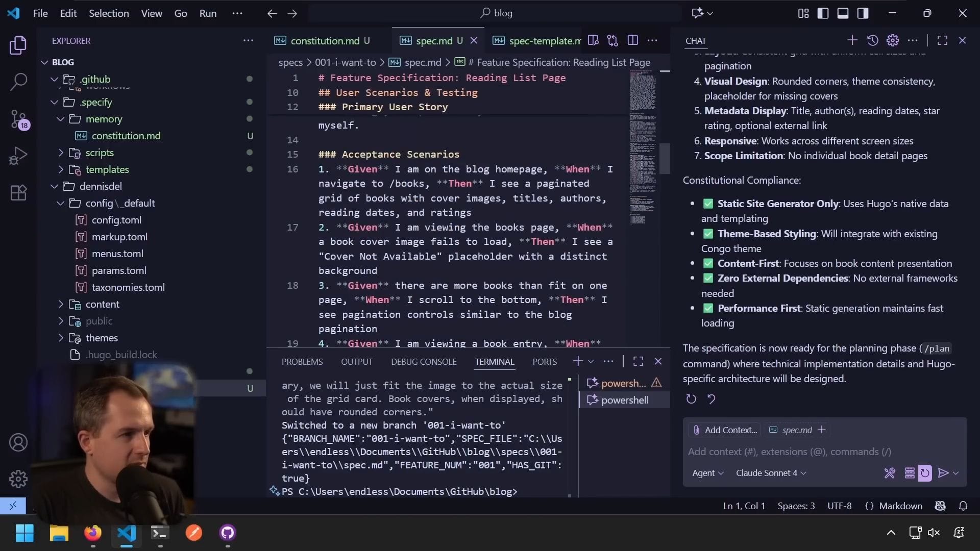Click the Add Context button
Image resolution: width=980 pixels, height=551 pixels.
coord(725,430)
